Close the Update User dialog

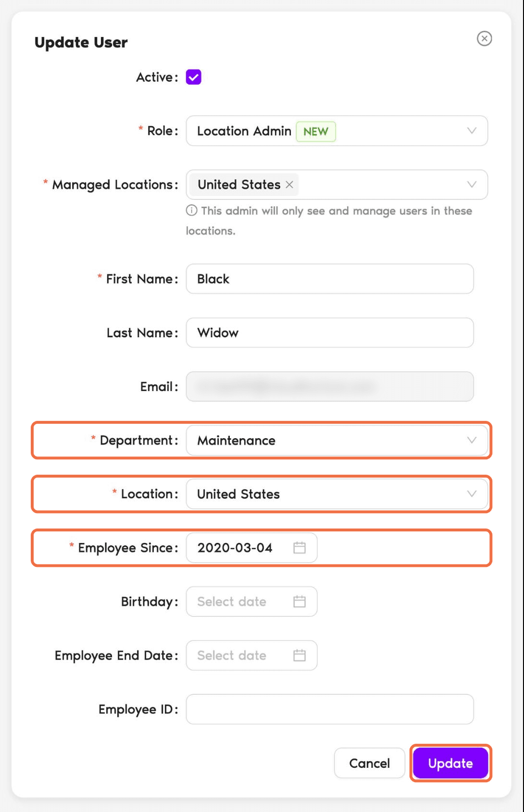[x=484, y=38]
